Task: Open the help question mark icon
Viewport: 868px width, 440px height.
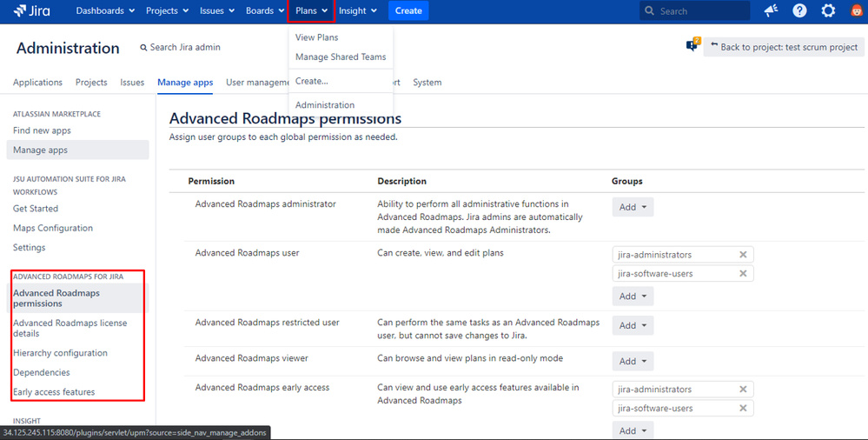Action: click(x=799, y=10)
